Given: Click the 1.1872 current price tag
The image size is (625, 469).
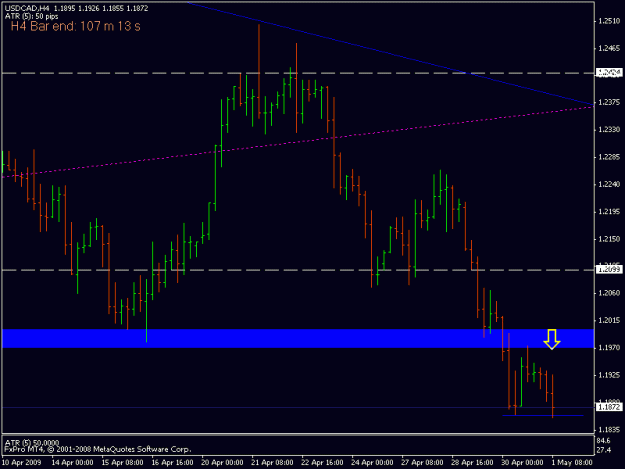Looking at the screenshot, I should [609, 407].
